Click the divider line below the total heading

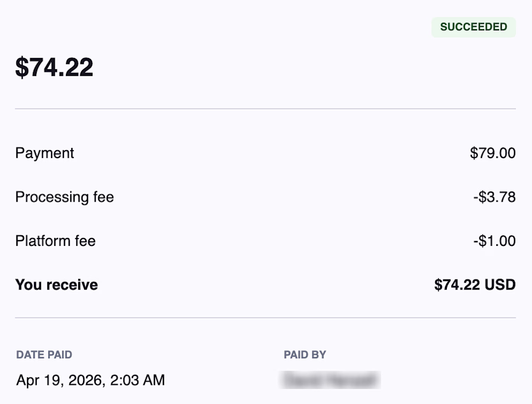point(265,109)
